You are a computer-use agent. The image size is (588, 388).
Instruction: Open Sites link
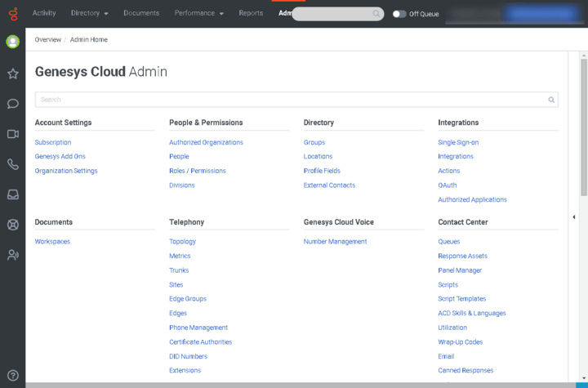[x=176, y=285]
